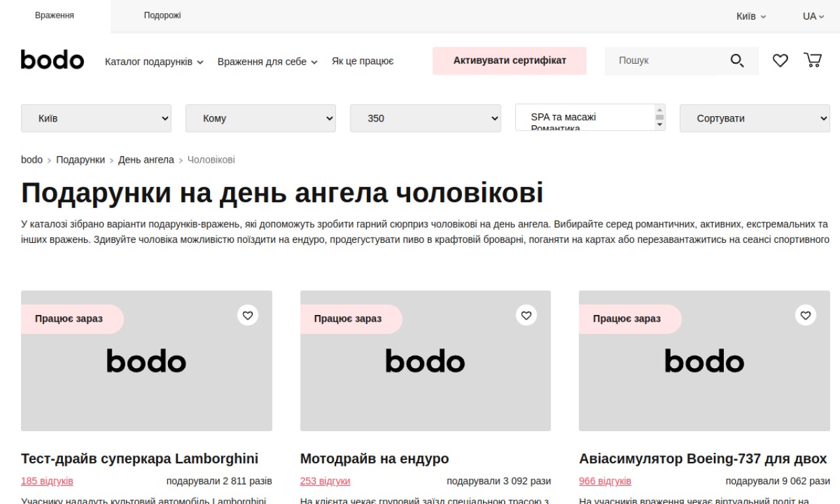Open Авіасимулятор Boeing-737 для двох title
Image resolution: width=840 pixels, height=504 pixels.
[703, 458]
